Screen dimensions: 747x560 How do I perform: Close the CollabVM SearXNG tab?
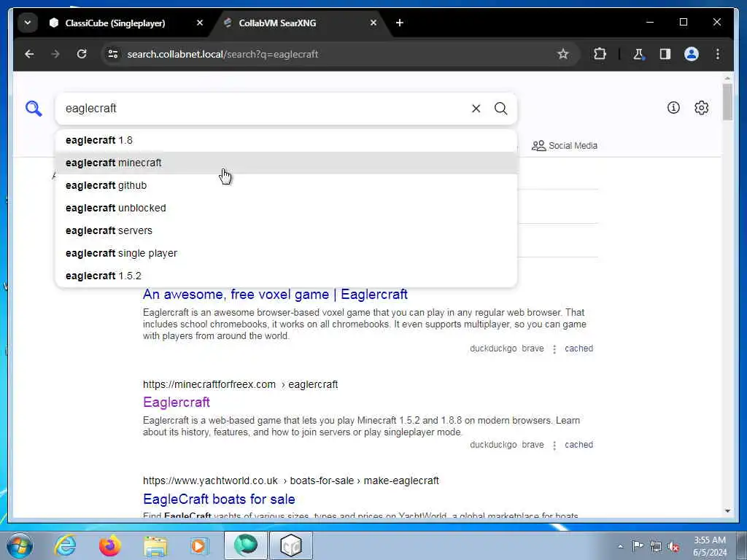tap(373, 23)
